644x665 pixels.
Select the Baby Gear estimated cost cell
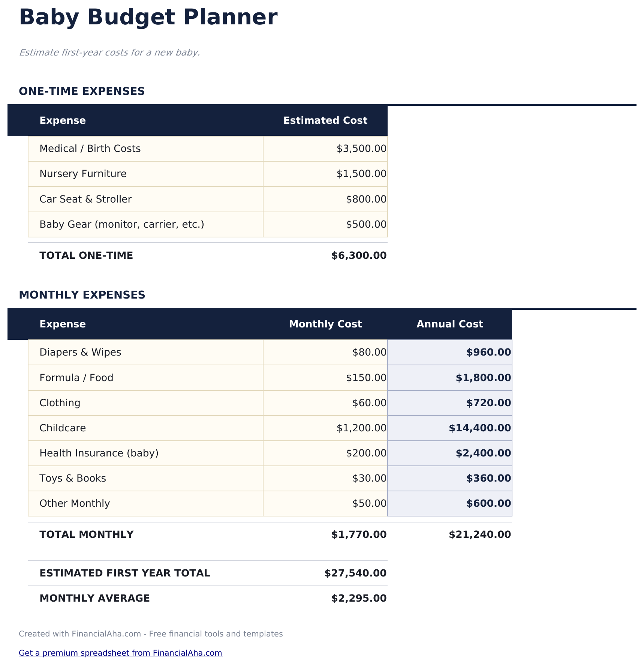click(x=325, y=224)
